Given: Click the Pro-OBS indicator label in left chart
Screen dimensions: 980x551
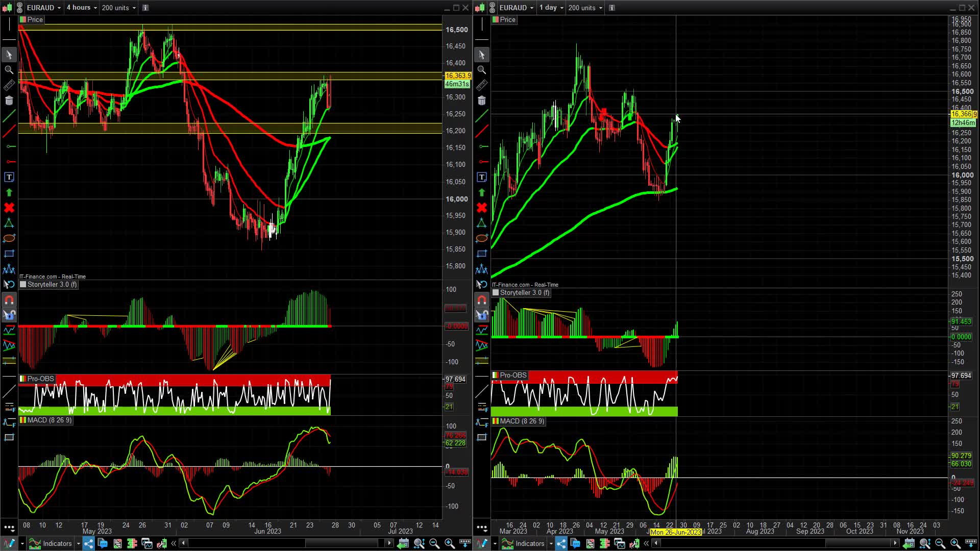Looking at the screenshot, I should pos(40,379).
